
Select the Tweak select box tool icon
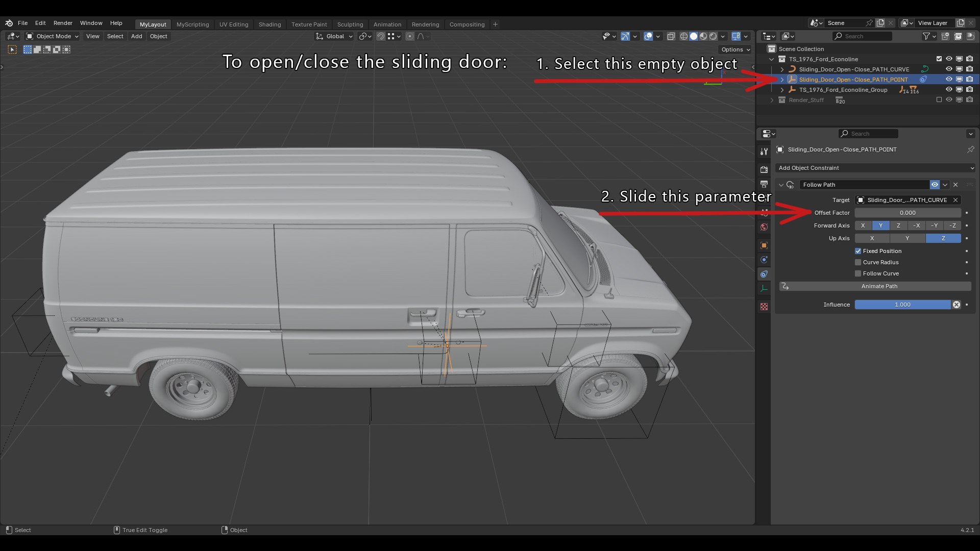point(12,49)
